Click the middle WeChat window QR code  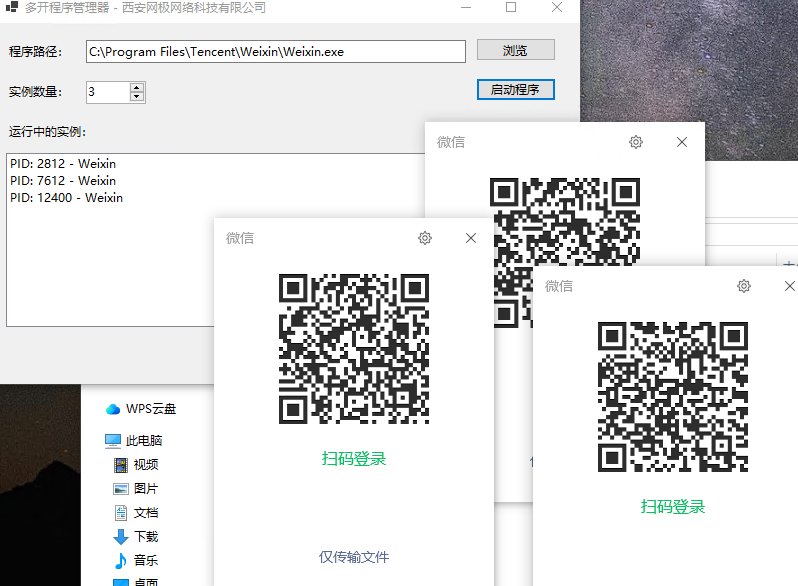pyautogui.click(x=354, y=349)
